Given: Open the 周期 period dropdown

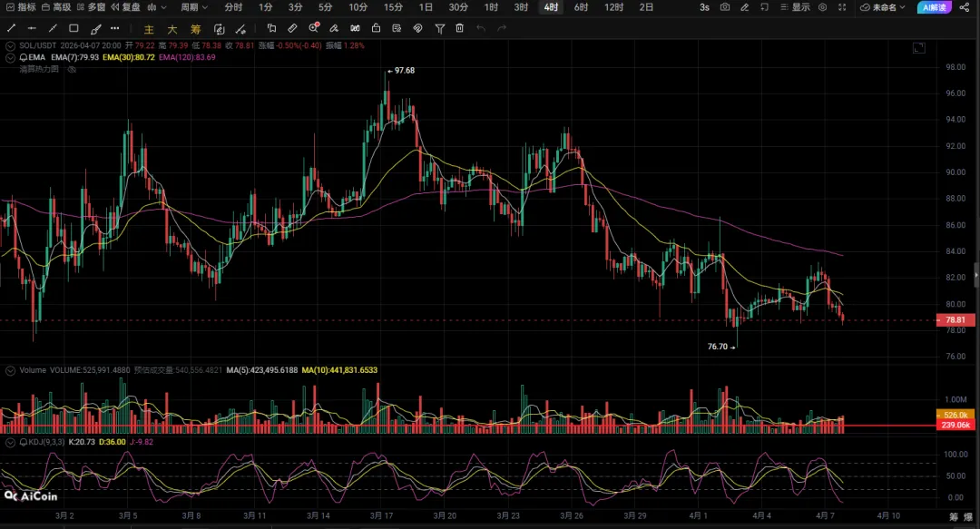Looking at the screenshot, I should 194,7.
